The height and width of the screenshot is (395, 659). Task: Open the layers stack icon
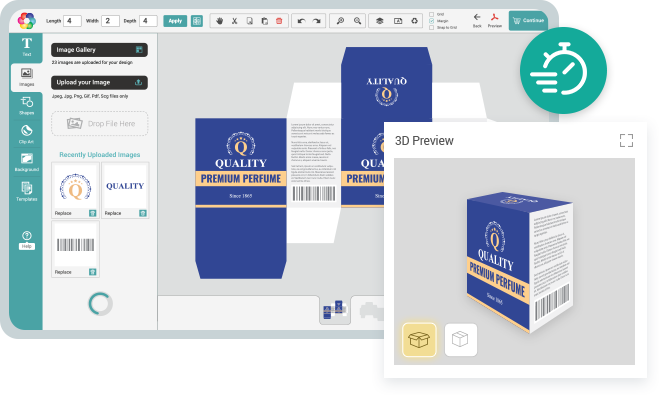pyautogui.click(x=380, y=21)
